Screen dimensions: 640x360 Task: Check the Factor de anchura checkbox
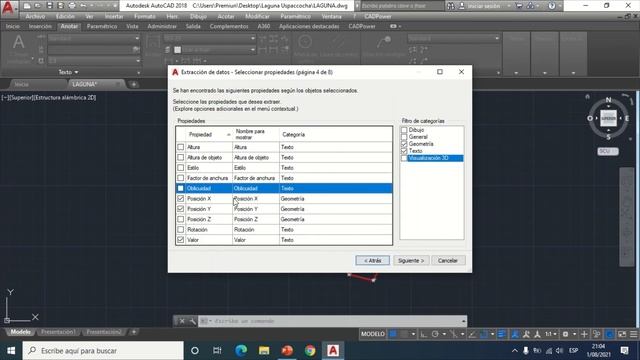tap(180, 178)
